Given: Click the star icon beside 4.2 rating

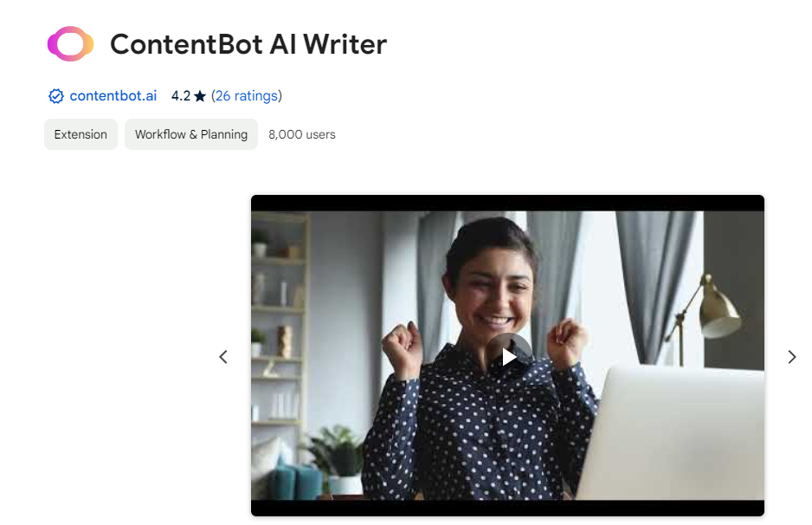Looking at the screenshot, I should point(200,96).
